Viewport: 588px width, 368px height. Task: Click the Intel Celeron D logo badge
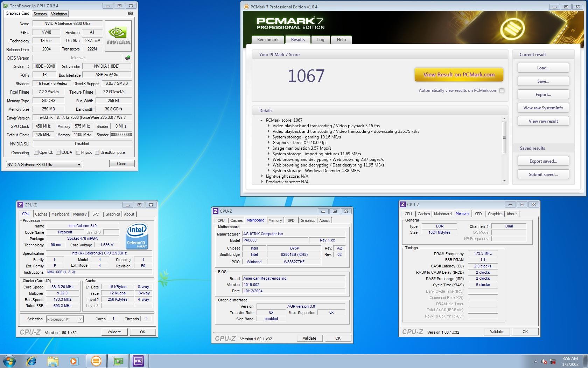pos(136,236)
